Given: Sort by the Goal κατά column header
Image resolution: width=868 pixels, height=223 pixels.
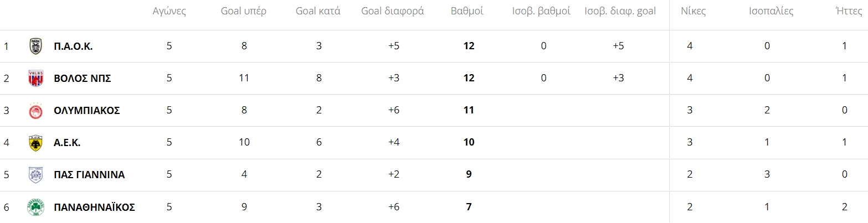Looking at the screenshot, I should tap(319, 12).
